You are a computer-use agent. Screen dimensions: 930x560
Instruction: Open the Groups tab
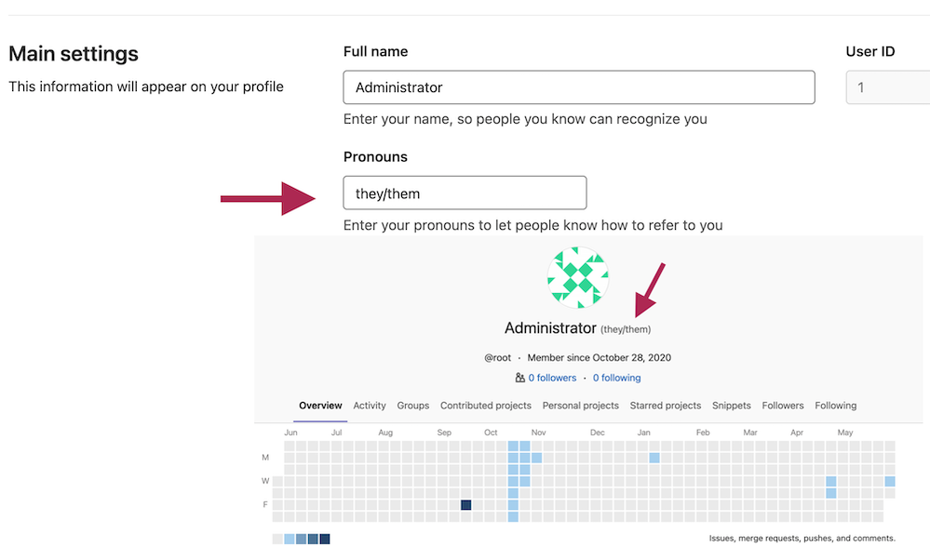(x=412, y=406)
